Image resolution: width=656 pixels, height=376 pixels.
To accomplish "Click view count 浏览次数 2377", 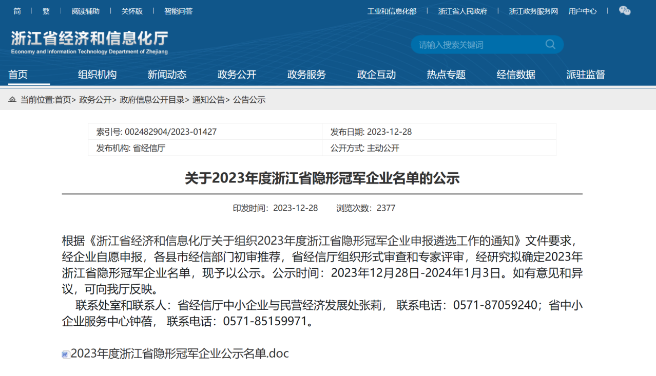I will 366,208.
